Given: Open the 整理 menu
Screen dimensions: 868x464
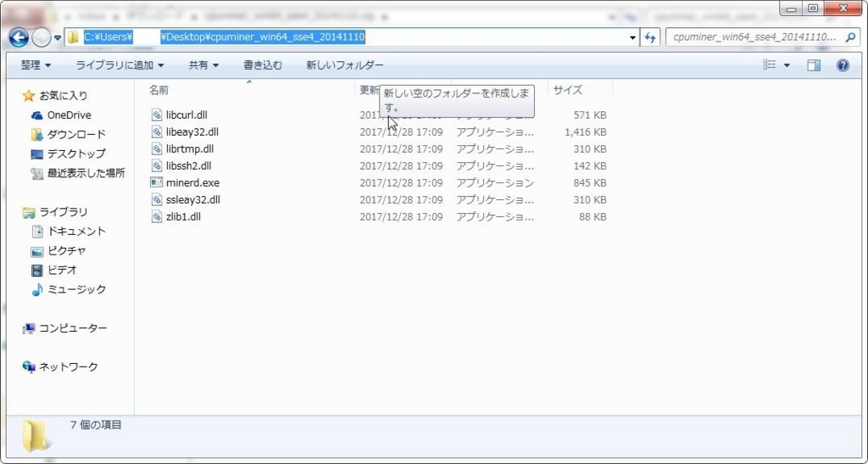Looking at the screenshot, I should [x=36, y=65].
